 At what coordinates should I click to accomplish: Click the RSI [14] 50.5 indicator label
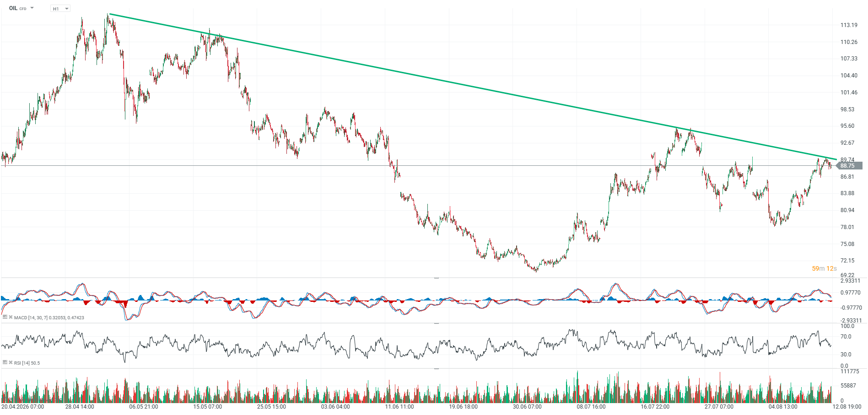click(x=27, y=363)
